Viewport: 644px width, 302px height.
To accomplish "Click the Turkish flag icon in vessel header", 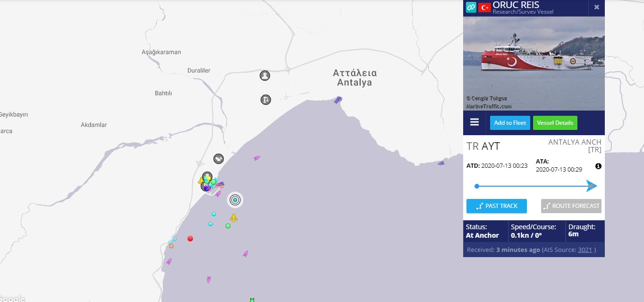I will click(x=484, y=8).
